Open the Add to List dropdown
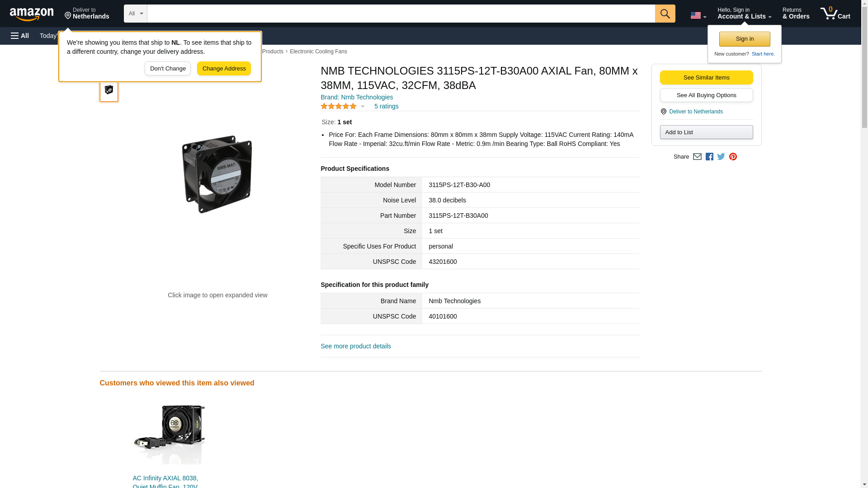 tap(706, 132)
